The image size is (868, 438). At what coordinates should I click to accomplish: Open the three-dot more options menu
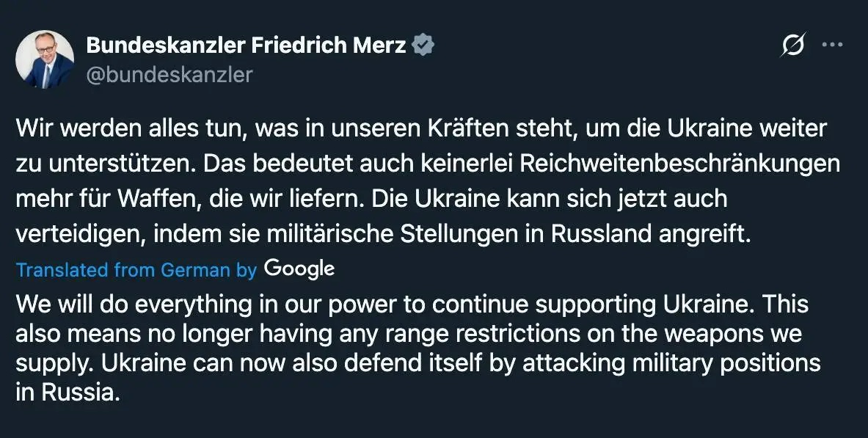click(832, 45)
